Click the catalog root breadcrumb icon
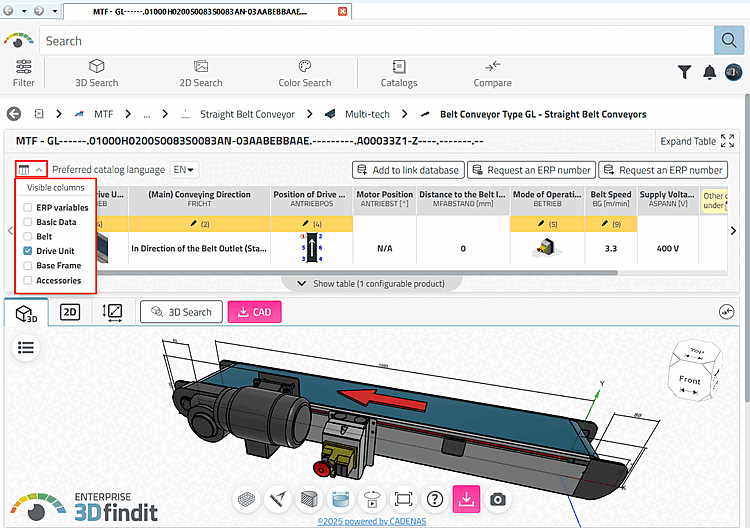The width and height of the screenshot is (750, 528). (39, 114)
